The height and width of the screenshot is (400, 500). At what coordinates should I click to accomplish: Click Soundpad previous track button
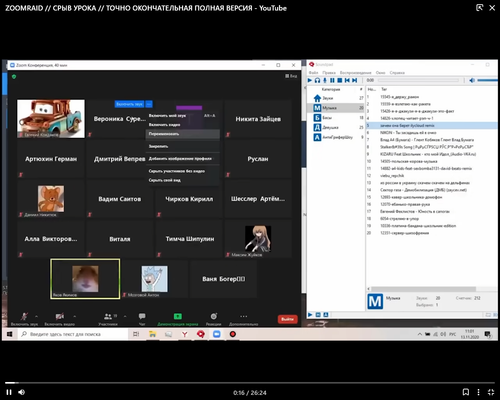(347, 80)
